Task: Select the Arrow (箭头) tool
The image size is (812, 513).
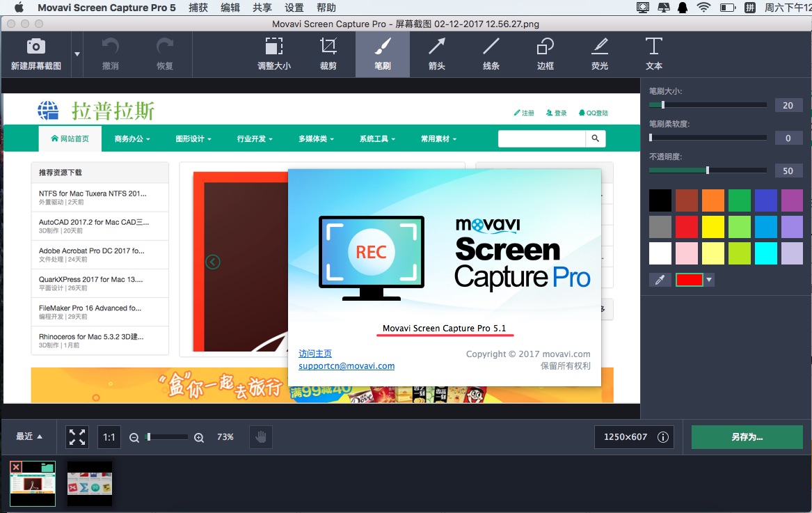Action: pos(437,54)
